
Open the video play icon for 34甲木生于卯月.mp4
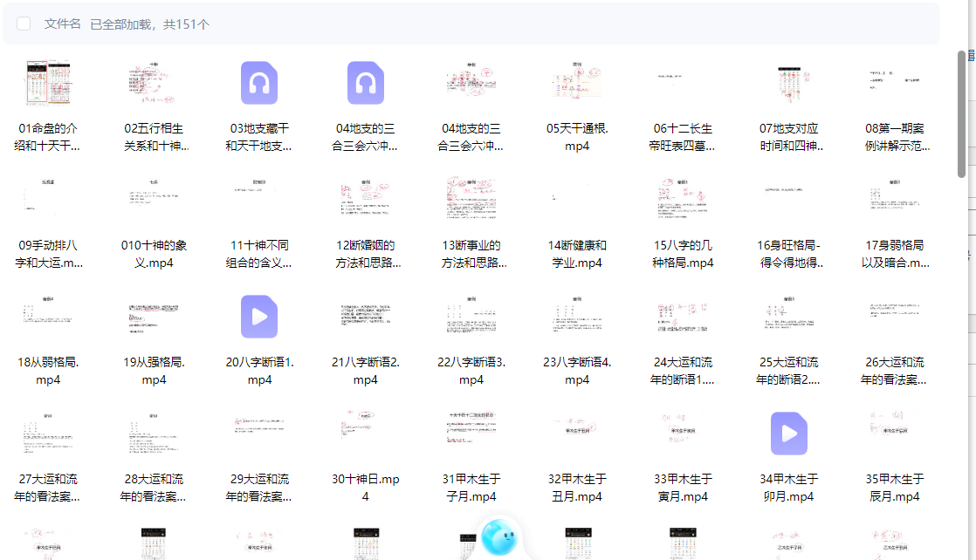[x=788, y=434]
